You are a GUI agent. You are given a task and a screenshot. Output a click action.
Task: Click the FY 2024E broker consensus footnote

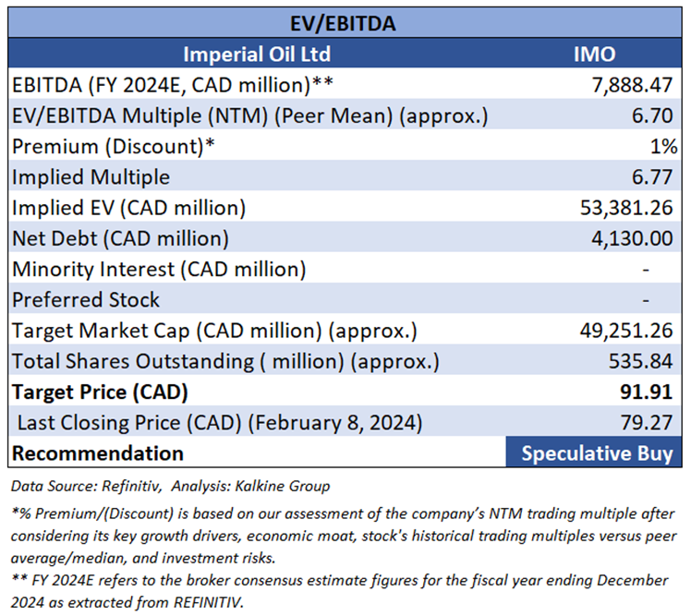[340, 591]
